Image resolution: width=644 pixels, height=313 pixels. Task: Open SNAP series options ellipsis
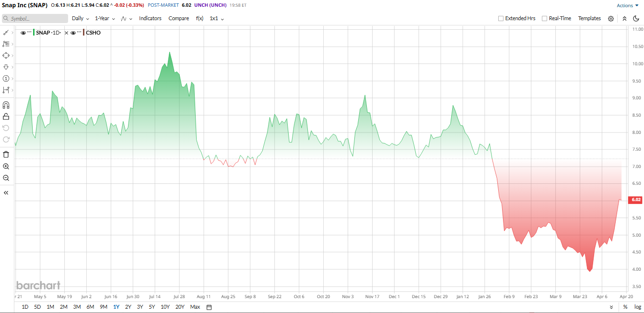click(29, 32)
